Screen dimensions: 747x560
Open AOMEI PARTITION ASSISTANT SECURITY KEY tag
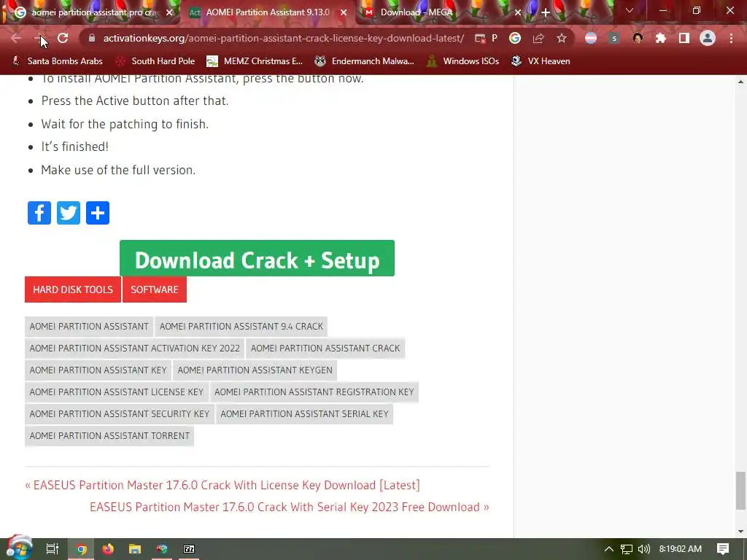[x=119, y=414]
